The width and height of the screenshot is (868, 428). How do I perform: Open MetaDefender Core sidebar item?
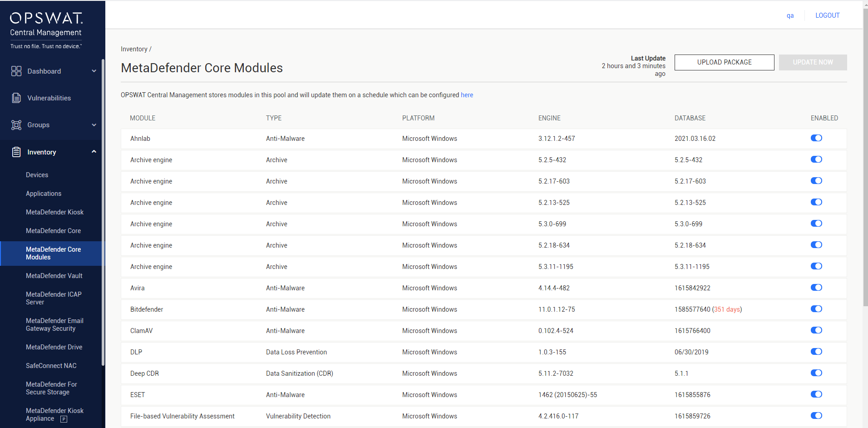click(x=53, y=231)
